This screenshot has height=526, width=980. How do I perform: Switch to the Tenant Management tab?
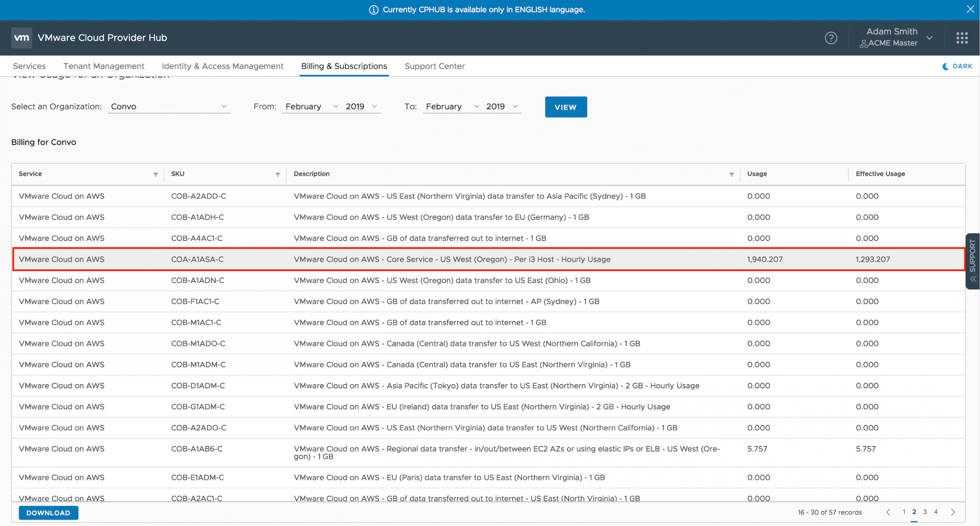pos(104,66)
